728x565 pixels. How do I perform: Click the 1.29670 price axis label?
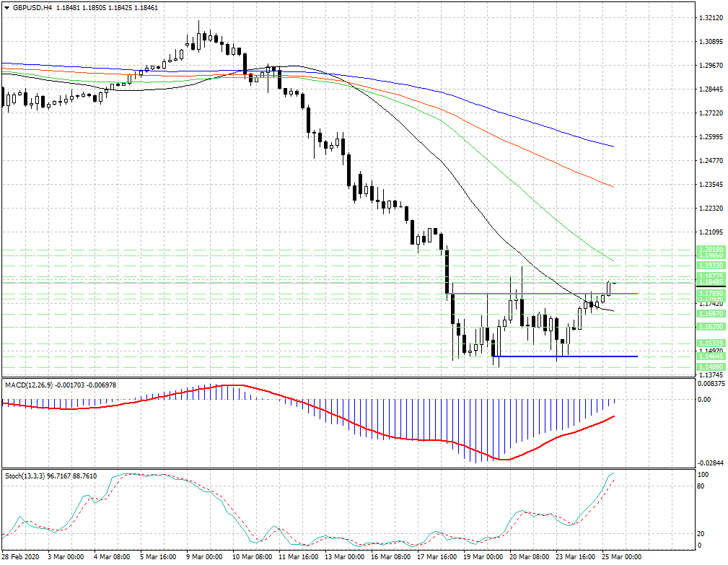[711, 66]
